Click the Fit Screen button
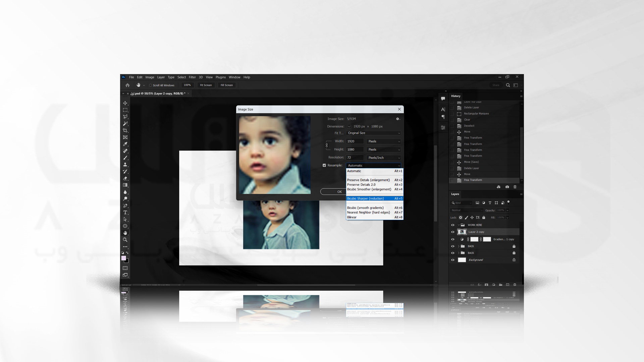 (x=206, y=85)
